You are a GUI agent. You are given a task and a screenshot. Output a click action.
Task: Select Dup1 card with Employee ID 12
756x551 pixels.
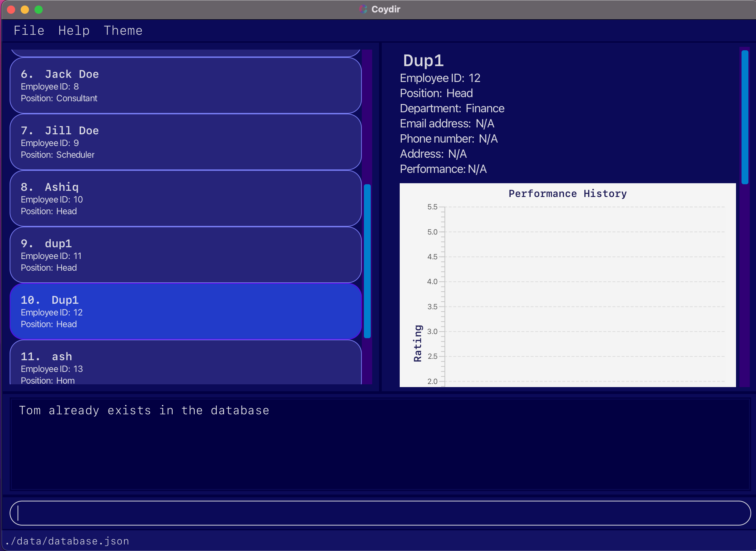(x=185, y=311)
